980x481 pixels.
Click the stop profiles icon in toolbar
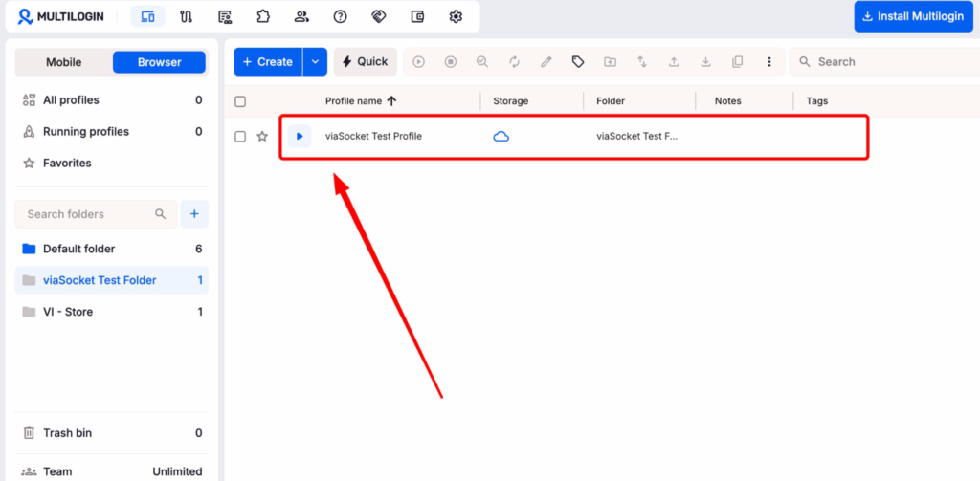[x=451, y=62]
